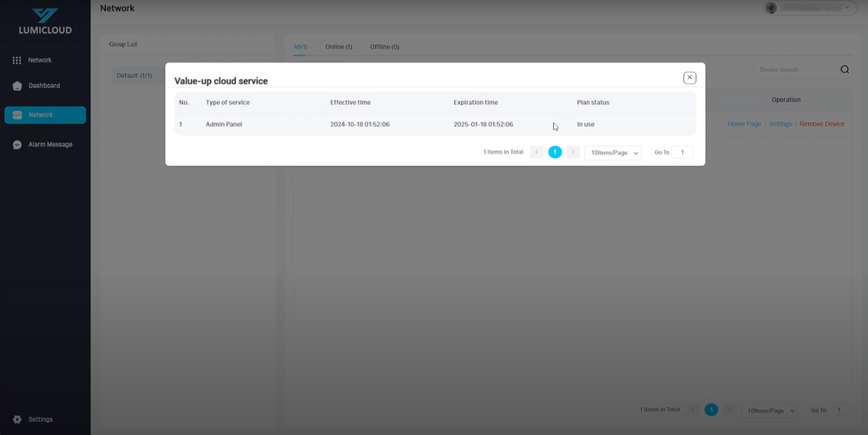Go to next page in dialog pagination

573,152
